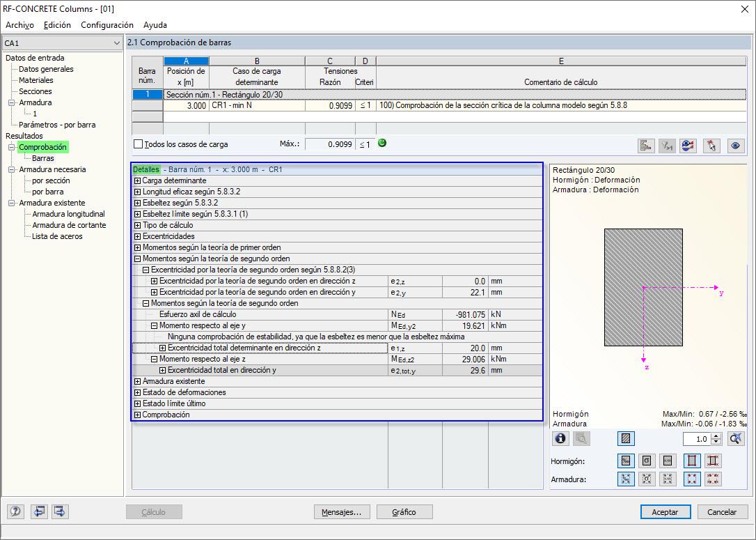Enable 'Todos los casos de carga' checkbox
Screen dimensions: 756x540
pyautogui.click(x=139, y=144)
